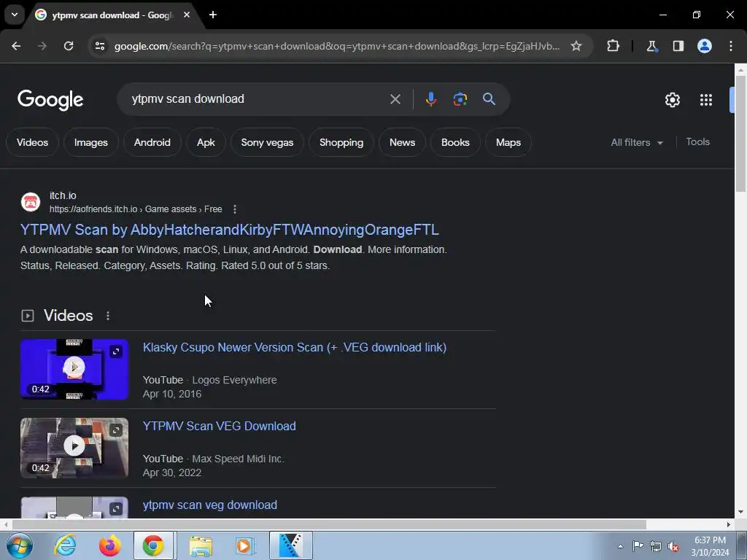Open search Tools
This screenshot has width=747, height=560.
click(x=697, y=142)
